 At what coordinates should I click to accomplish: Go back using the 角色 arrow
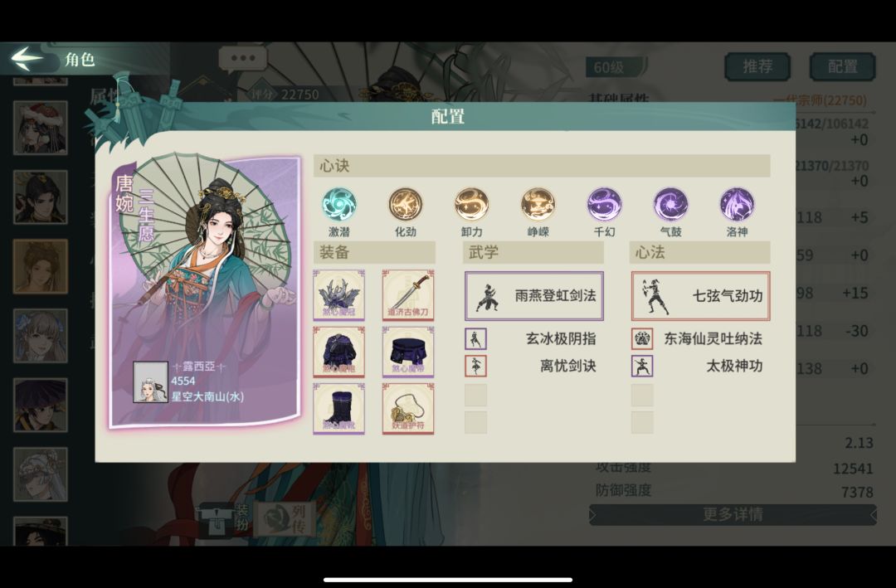(27, 58)
